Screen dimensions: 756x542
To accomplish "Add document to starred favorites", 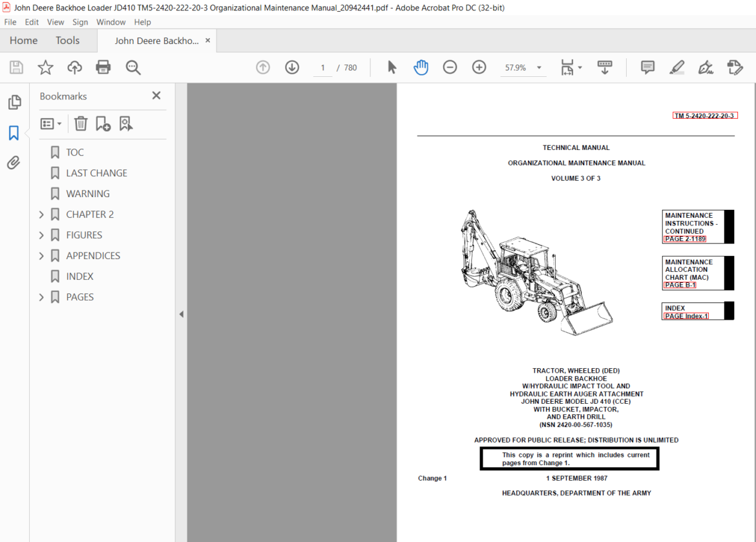I will point(45,68).
